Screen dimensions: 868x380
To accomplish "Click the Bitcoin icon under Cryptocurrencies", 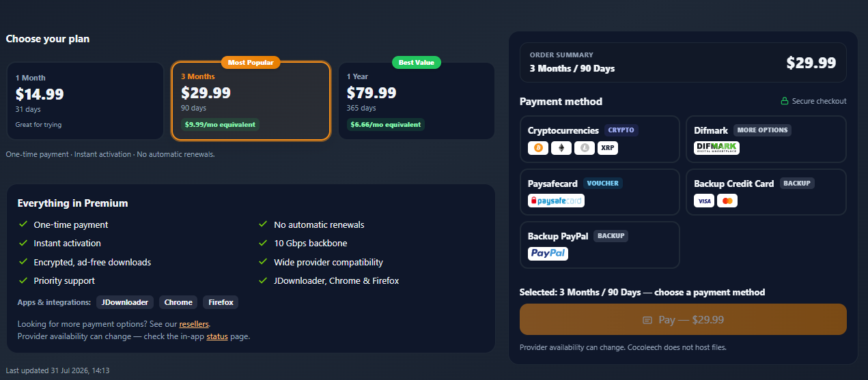I will tap(538, 148).
